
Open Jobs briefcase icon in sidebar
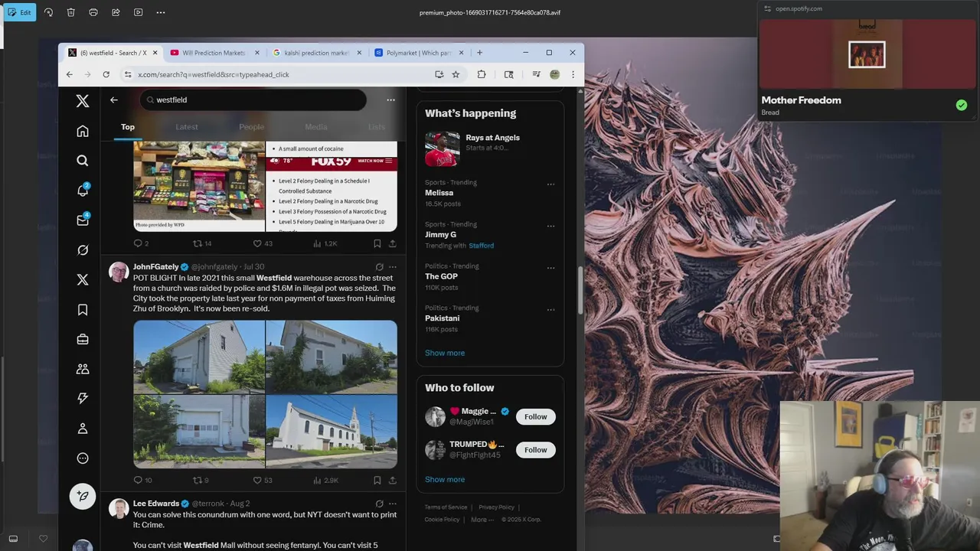point(83,339)
